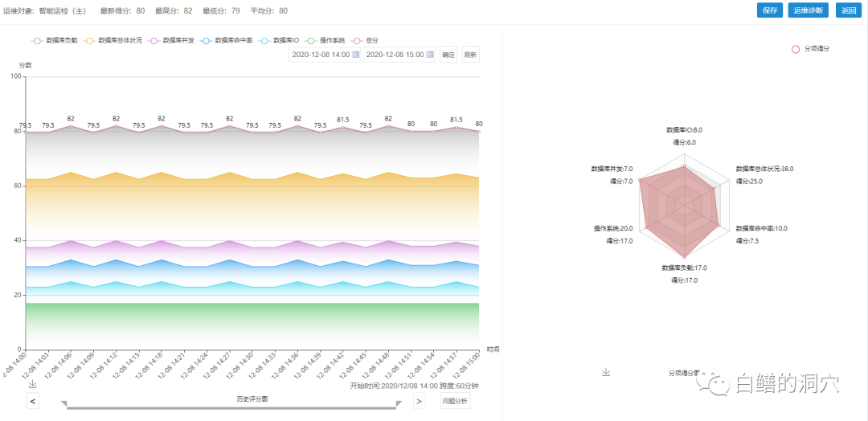Click the next arrow right of the slider
The height and width of the screenshot is (421, 868).
(420, 401)
